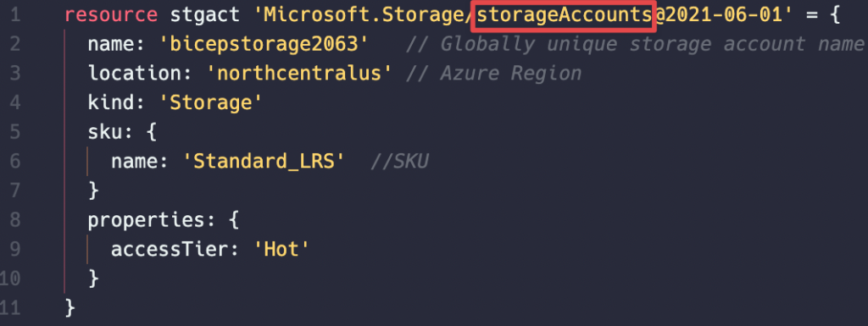The image size is (868, 326).
Task: Click the globally unique name comment
Action: point(635,44)
